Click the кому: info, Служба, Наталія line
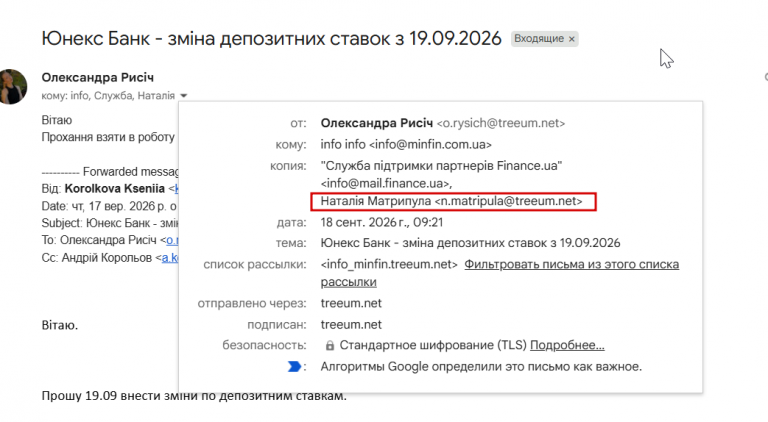The width and height of the screenshot is (768, 422). [x=108, y=96]
